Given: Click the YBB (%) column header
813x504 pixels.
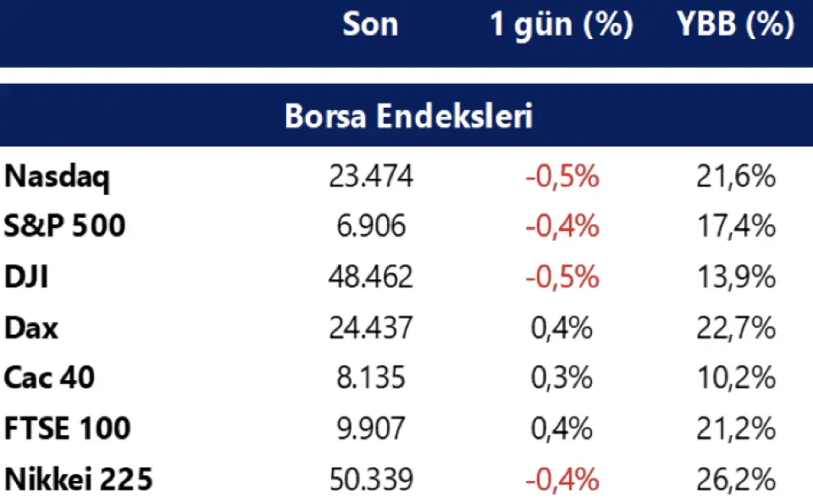Looking at the screenshot, I should click(735, 25).
